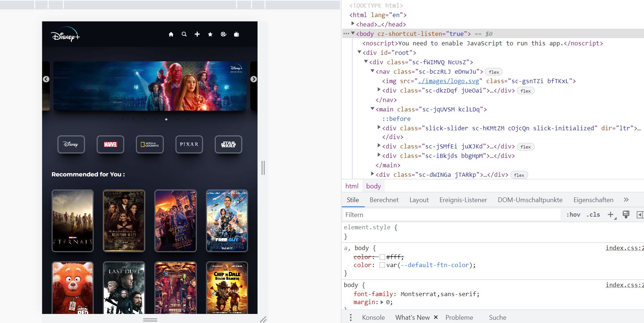Toggle the flex badge next to nav element
644x323 pixels.
point(494,72)
